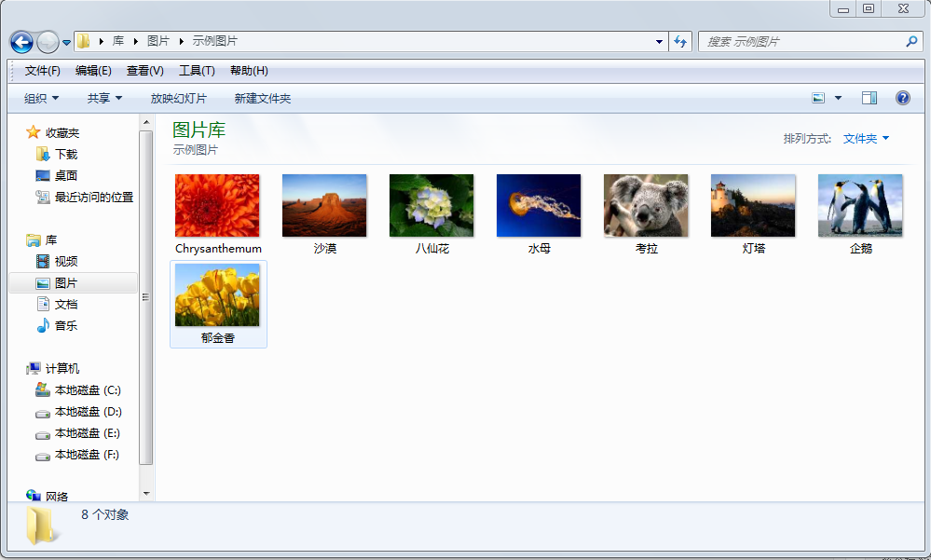Image resolution: width=931 pixels, height=560 pixels.
Task: Open 桌面 in the sidebar
Action: point(66,176)
